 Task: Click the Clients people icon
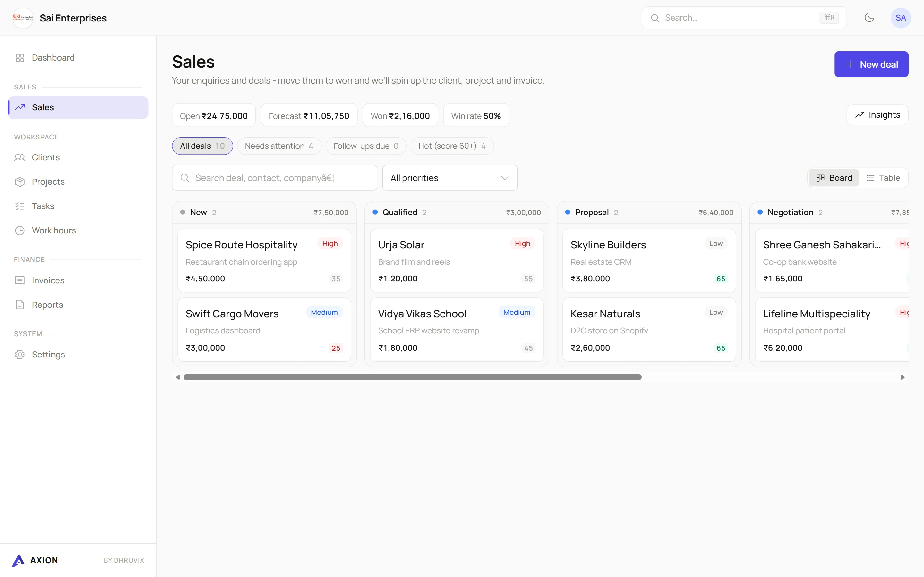[x=20, y=157]
